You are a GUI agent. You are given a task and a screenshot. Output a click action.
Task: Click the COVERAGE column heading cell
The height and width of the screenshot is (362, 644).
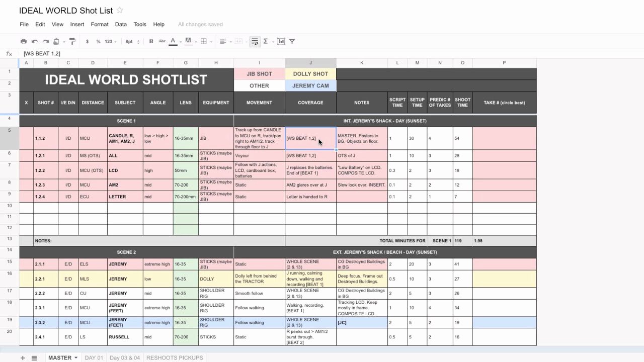click(x=310, y=103)
